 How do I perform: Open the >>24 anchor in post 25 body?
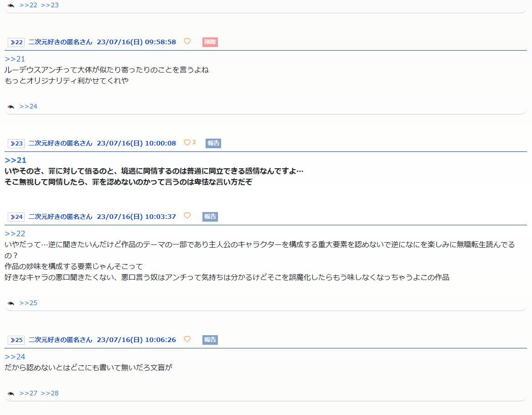15,357
